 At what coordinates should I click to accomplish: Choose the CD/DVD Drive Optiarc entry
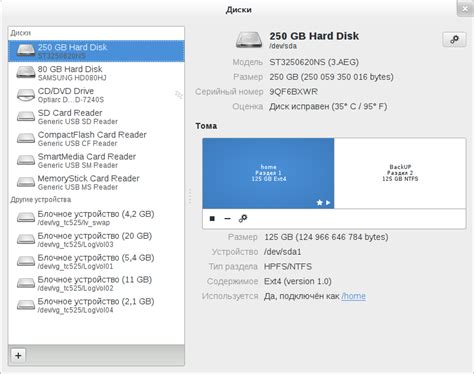(x=96, y=95)
